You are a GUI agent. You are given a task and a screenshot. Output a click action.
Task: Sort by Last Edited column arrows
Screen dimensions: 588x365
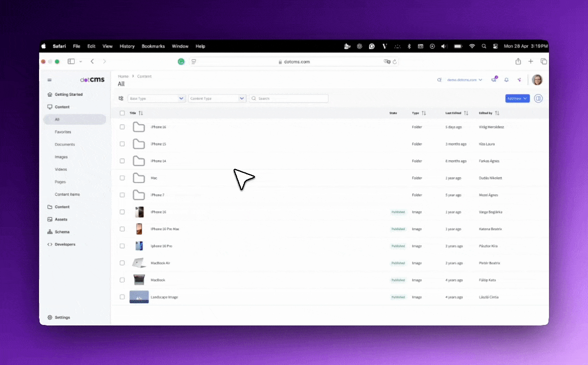tap(466, 113)
